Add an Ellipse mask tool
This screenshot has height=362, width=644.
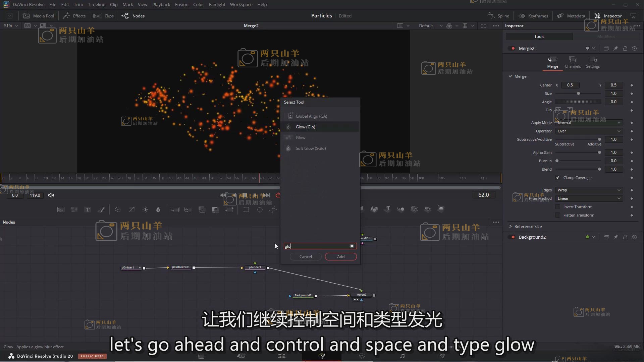pyautogui.click(x=260, y=209)
